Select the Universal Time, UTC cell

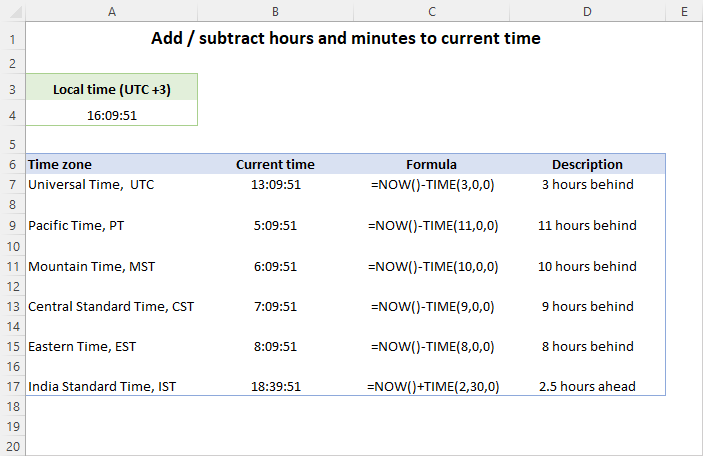[x=111, y=185]
